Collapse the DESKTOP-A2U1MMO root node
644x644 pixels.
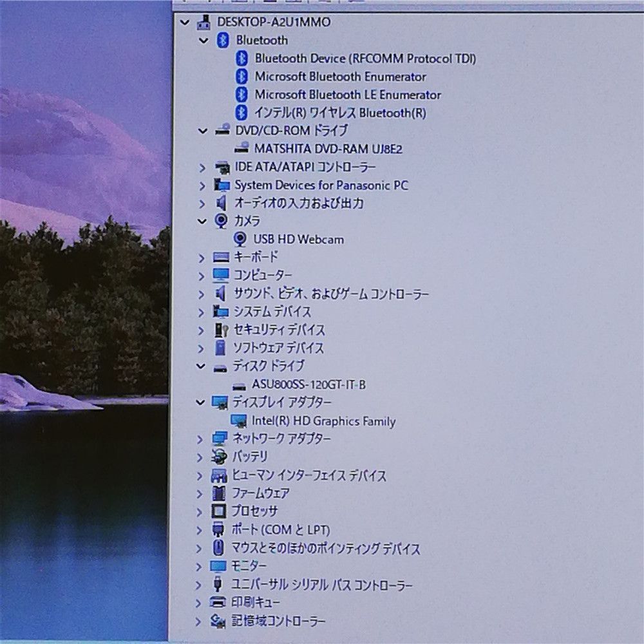pos(185,22)
